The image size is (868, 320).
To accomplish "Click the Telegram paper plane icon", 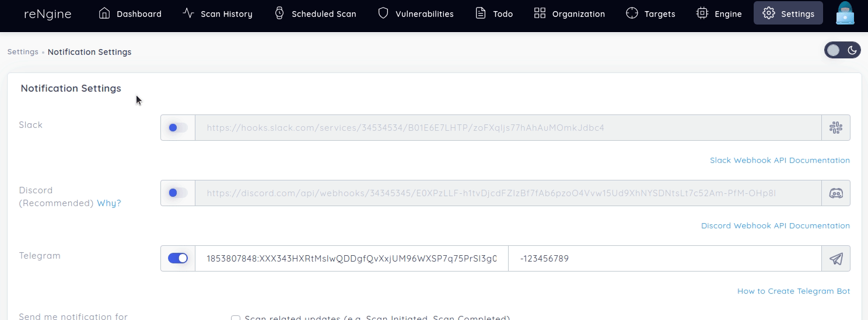I will (x=836, y=258).
